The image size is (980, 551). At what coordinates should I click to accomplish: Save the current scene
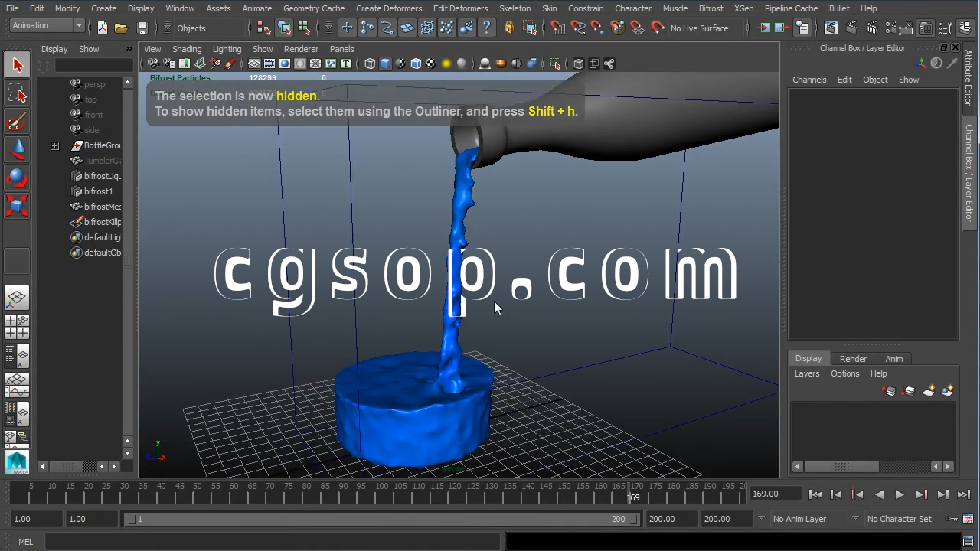(x=142, y=28)
